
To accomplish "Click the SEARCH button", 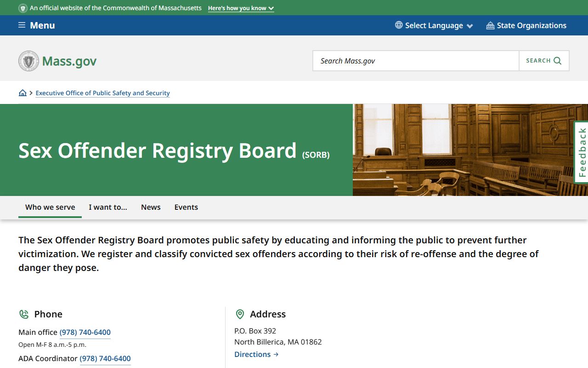I will click(544, 61).
